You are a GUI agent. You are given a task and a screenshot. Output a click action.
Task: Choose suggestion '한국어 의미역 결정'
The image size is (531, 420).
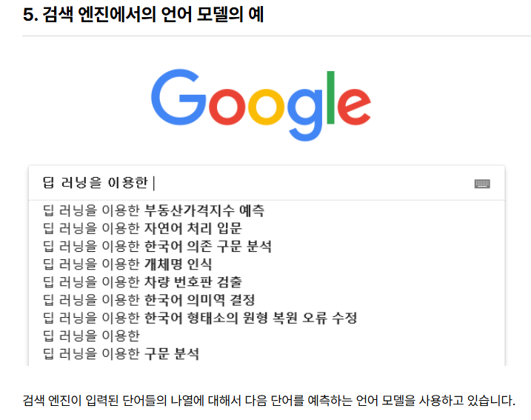click(x=149, y=300)
